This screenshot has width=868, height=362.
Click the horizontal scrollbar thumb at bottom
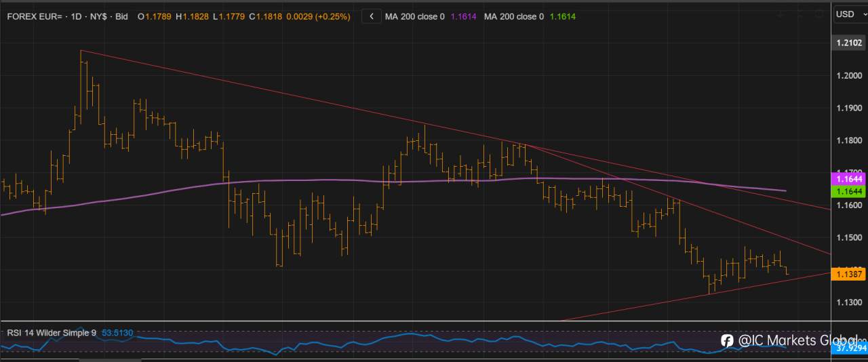[x=111, y=360]
